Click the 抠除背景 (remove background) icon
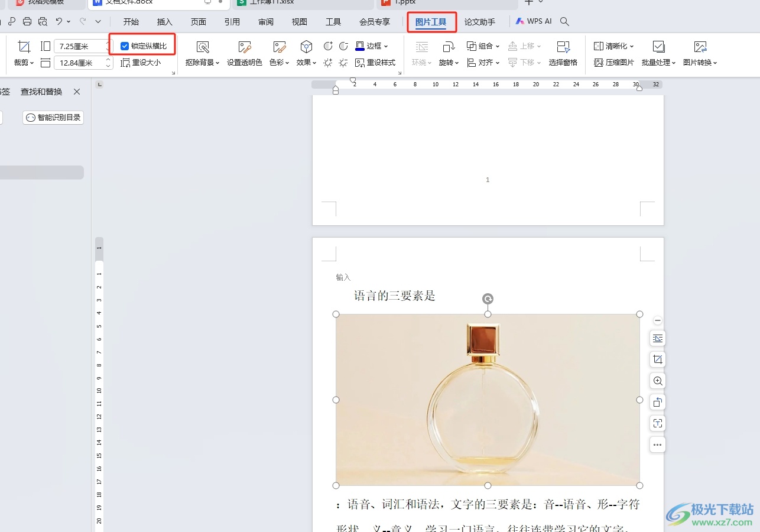 pos(203,47)
